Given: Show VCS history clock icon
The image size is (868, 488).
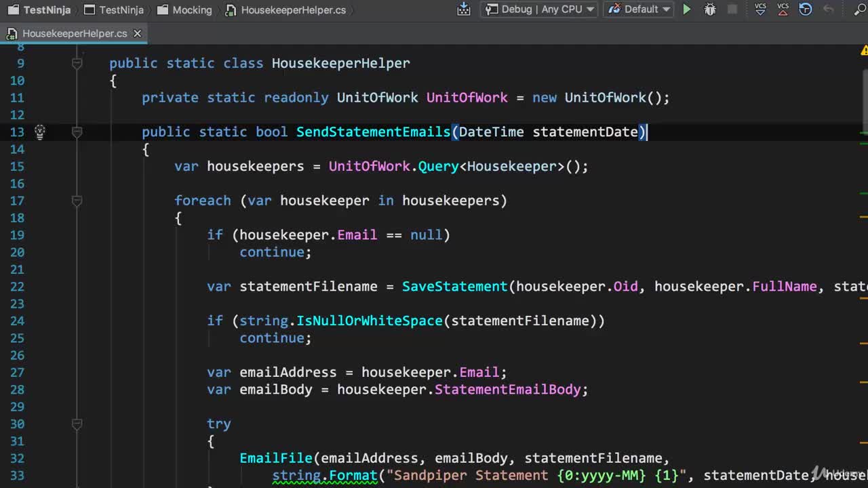Looking at the screenshot, I should click(806, 9).
